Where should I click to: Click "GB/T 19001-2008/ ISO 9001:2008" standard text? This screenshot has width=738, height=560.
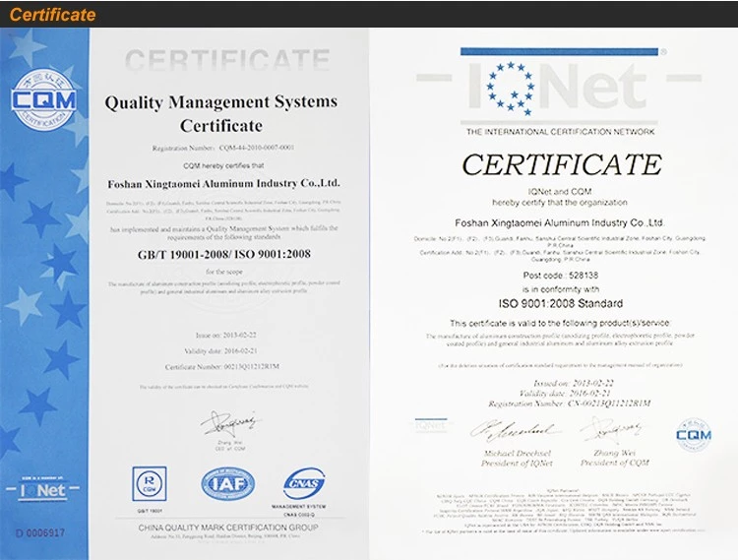pos(224,254)
